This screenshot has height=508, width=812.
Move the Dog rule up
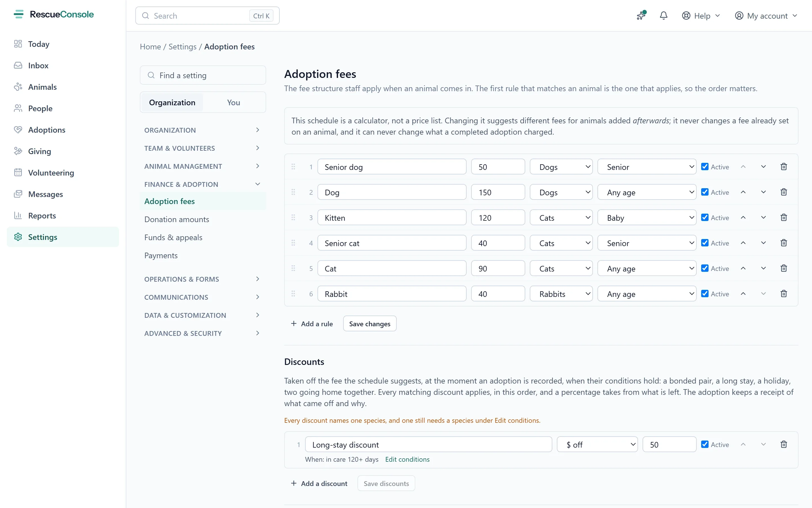pos(743,192)
